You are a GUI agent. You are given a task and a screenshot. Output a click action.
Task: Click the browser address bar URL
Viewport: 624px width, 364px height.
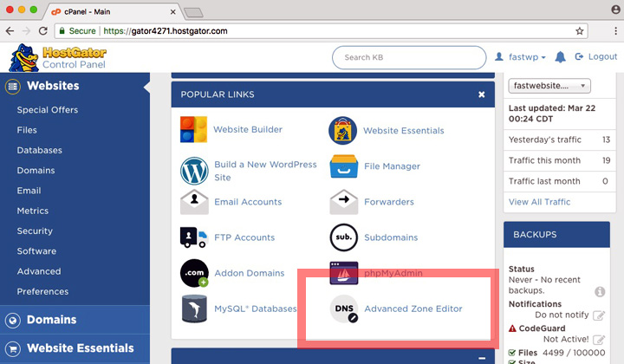[x=166, y=31]
